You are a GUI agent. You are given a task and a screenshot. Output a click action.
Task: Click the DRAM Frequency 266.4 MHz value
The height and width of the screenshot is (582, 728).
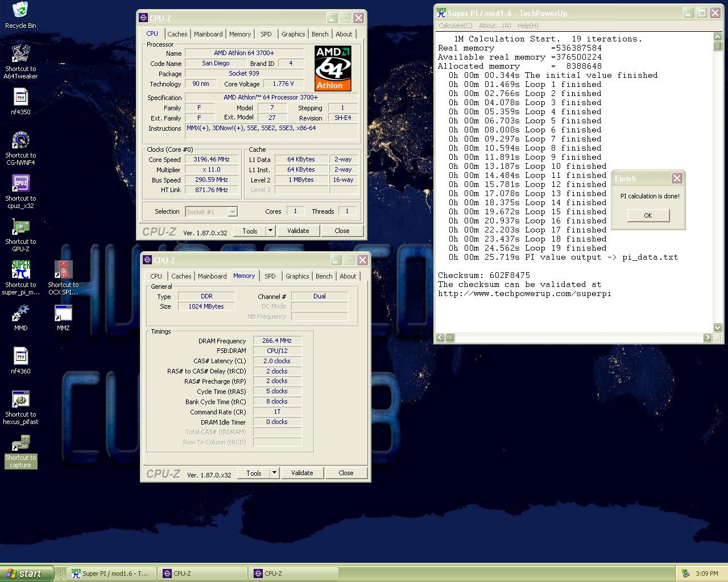277,340
